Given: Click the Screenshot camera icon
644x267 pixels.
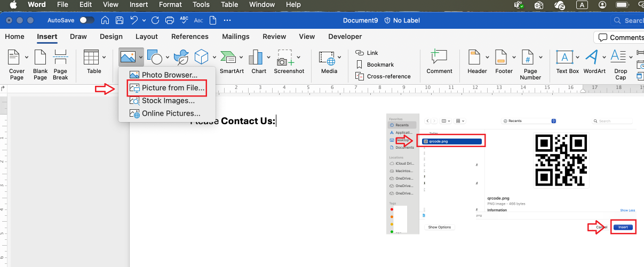Looking at the screenshot, I should 285,58.
